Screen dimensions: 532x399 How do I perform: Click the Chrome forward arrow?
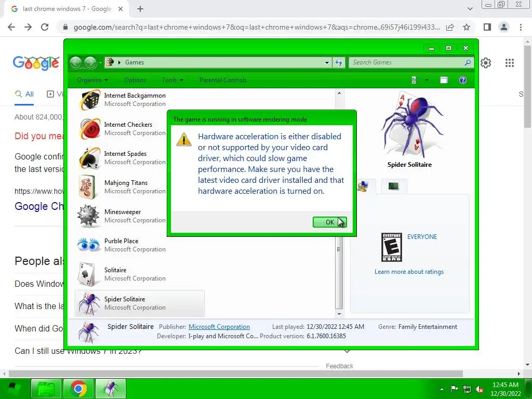click(x=28, y=27)
